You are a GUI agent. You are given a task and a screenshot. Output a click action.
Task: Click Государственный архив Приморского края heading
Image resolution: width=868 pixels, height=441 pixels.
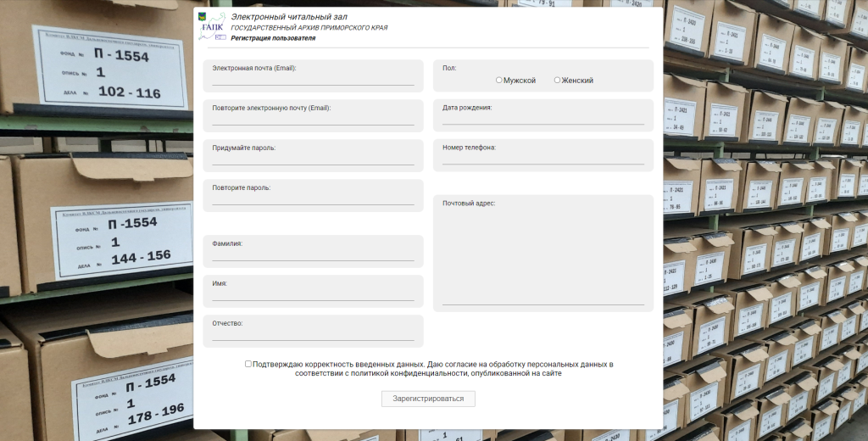tap(309, 28)
